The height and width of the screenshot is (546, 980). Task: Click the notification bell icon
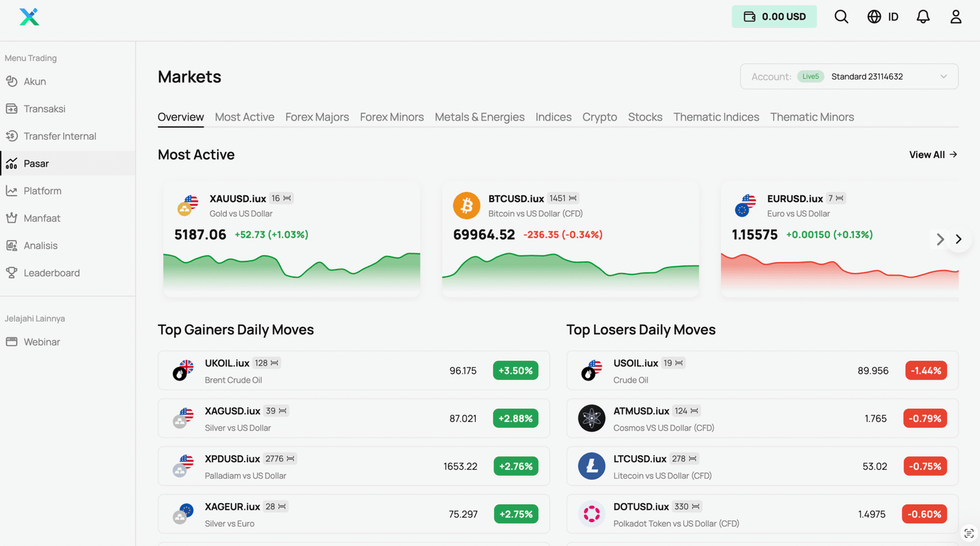[x=924, y=16]
